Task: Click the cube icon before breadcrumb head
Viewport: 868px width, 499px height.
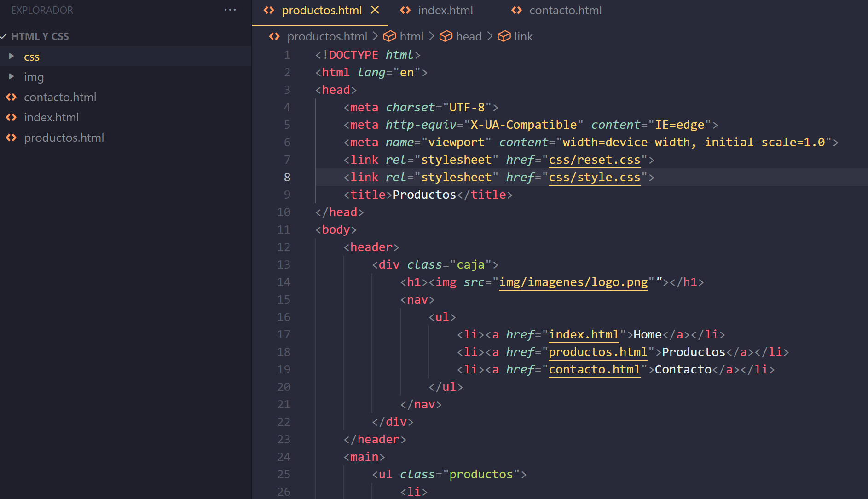Action: point(446,36)
